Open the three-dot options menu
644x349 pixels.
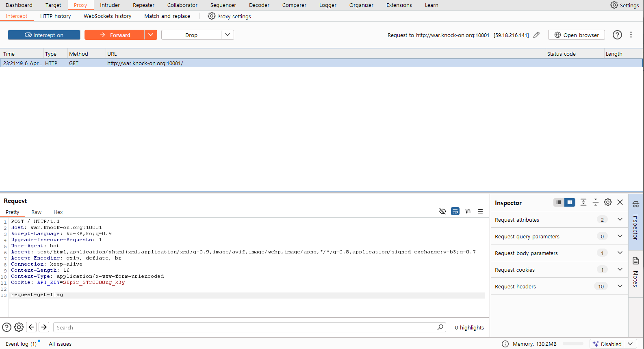coord(631,35)
